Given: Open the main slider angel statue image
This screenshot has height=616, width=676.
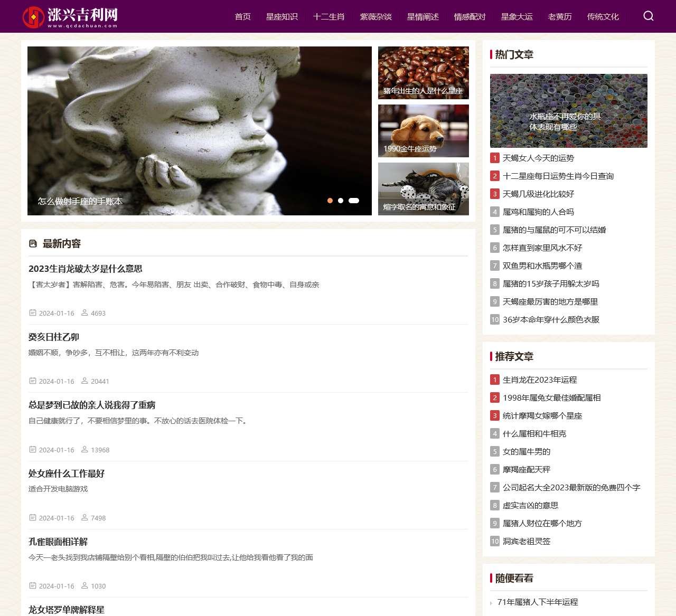Looking at the screenshot, I should (x=200, y=131).
